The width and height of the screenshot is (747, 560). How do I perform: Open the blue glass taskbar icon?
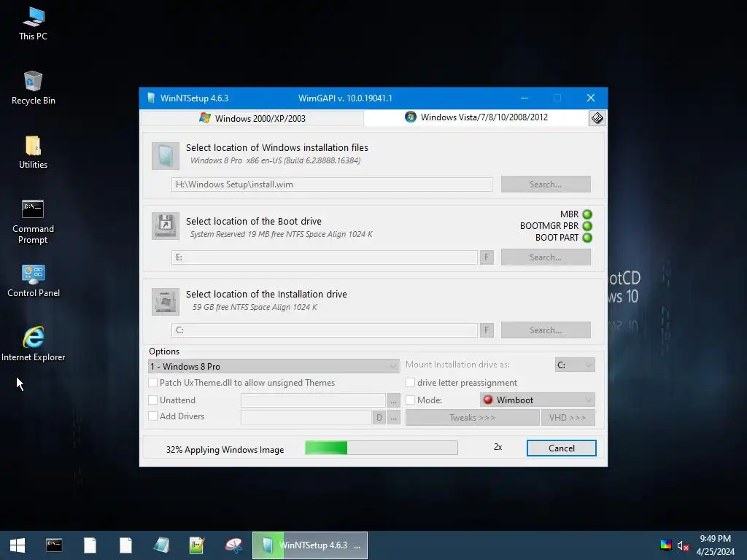pos(161,545)
